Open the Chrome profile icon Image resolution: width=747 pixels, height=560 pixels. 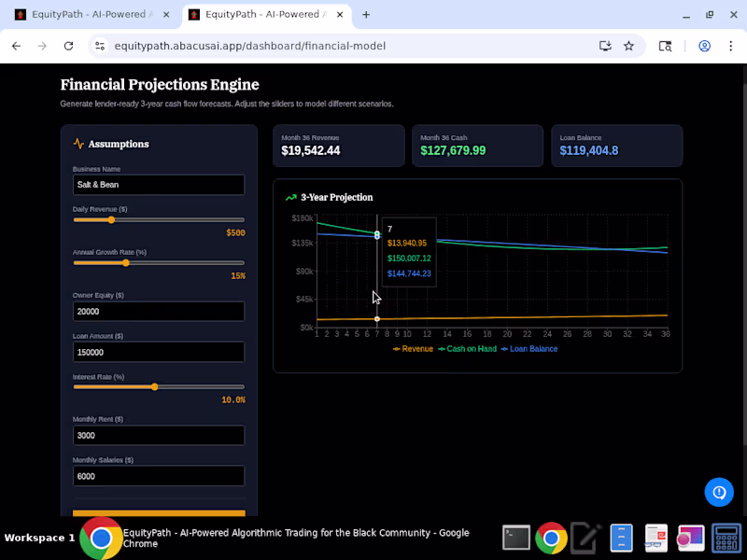(705, 46)
